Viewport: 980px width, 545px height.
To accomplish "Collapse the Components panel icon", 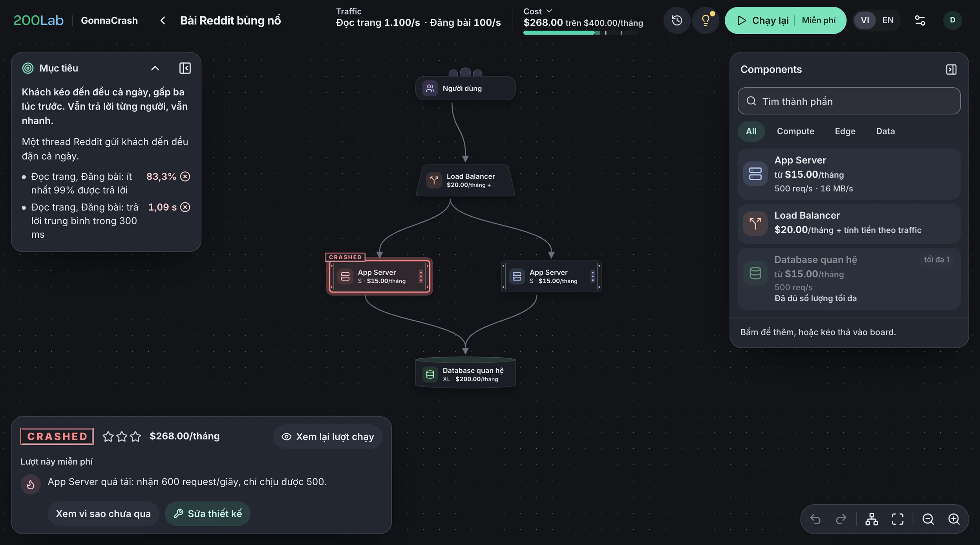I will [951, 70].
